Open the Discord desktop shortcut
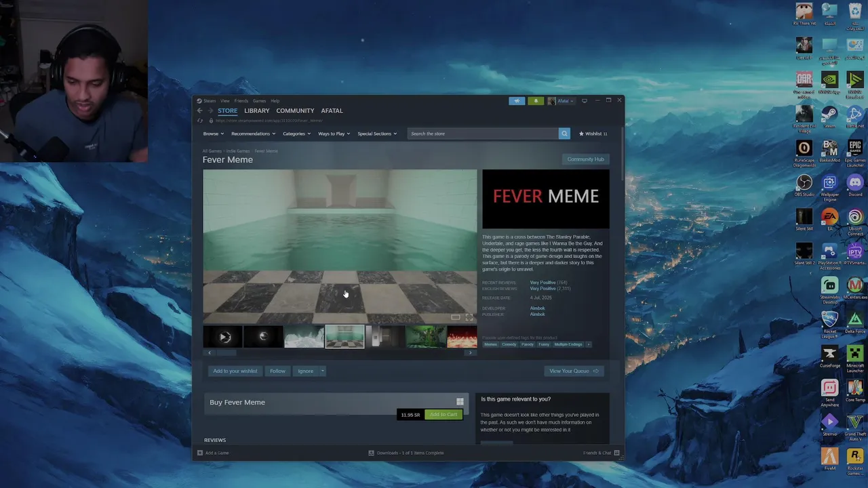The image size is (868, 488). [x=855, y=186]
